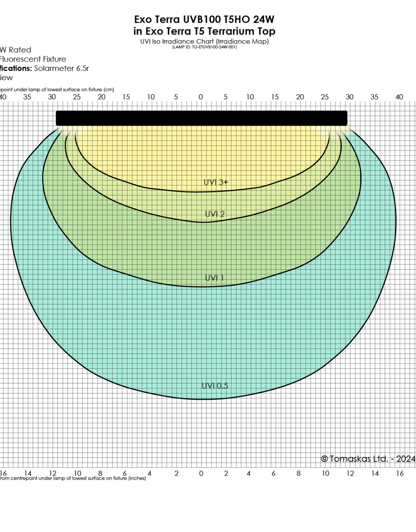Click the '0' mark on the cm axis
Viewport: 416px width, 532px height.
pos(200,97)
